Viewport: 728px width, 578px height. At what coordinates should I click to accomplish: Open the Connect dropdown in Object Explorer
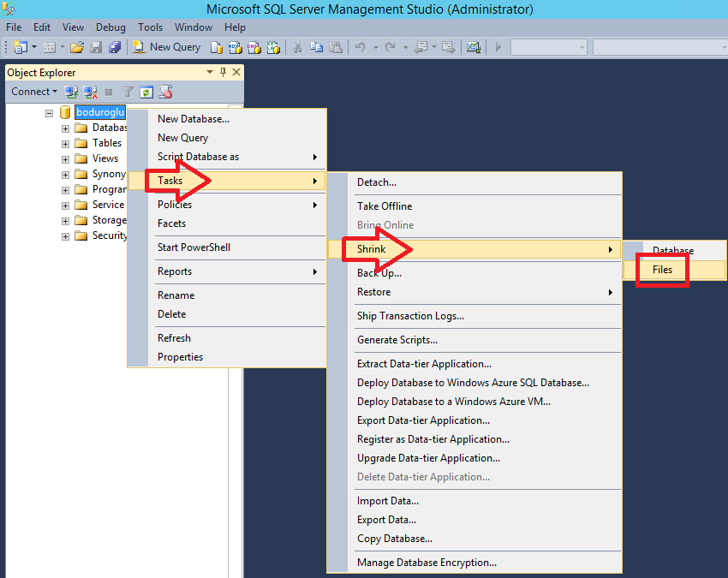tap(34, 92)
